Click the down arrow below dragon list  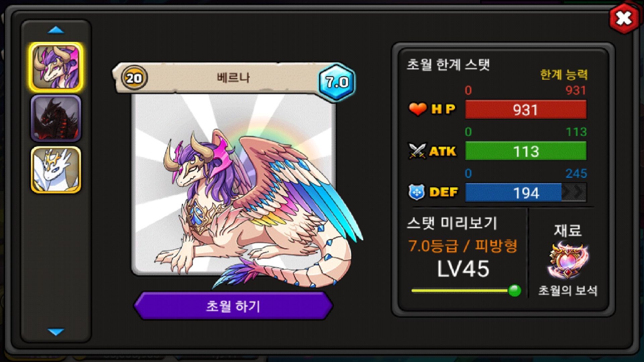tap(56, 332)
